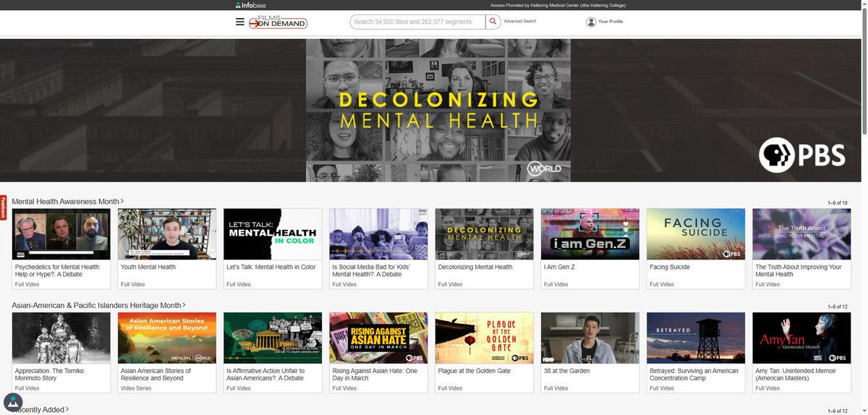Open the accessibility widget icon

pos(13,402)
